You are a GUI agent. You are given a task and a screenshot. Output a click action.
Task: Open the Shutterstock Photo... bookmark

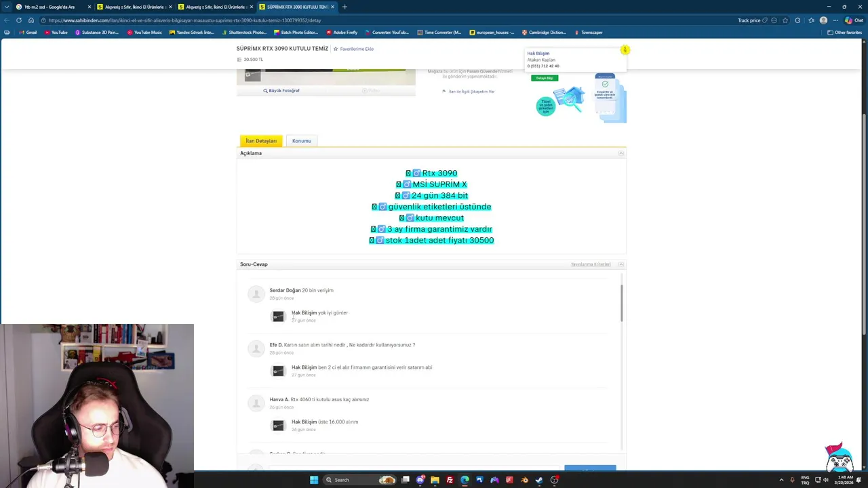pos(244,33)
